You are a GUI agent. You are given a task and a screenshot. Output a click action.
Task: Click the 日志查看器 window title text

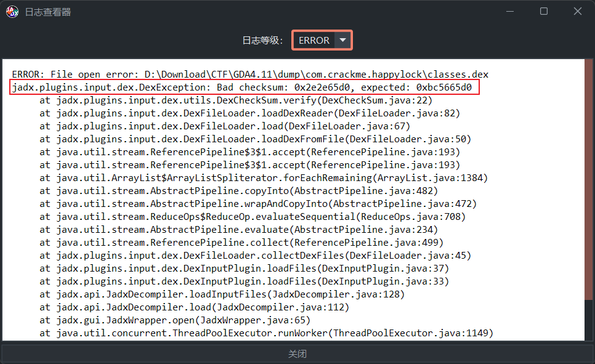[x=48, y=12]
